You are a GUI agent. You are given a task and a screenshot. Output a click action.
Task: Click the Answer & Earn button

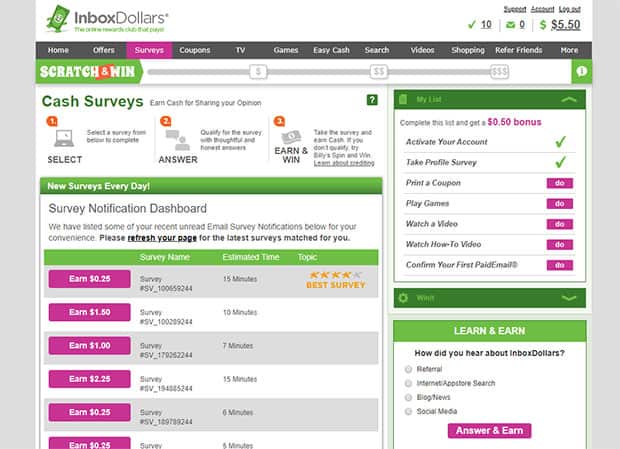point(490,430)
